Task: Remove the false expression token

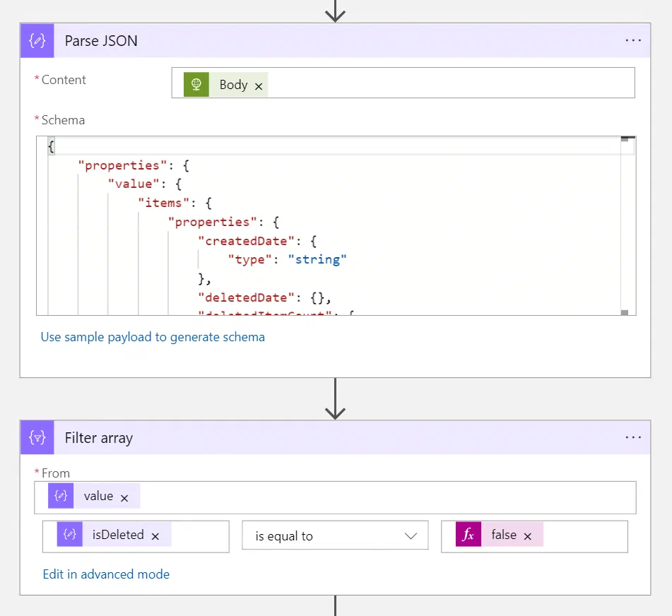Action: coord(528,536)
